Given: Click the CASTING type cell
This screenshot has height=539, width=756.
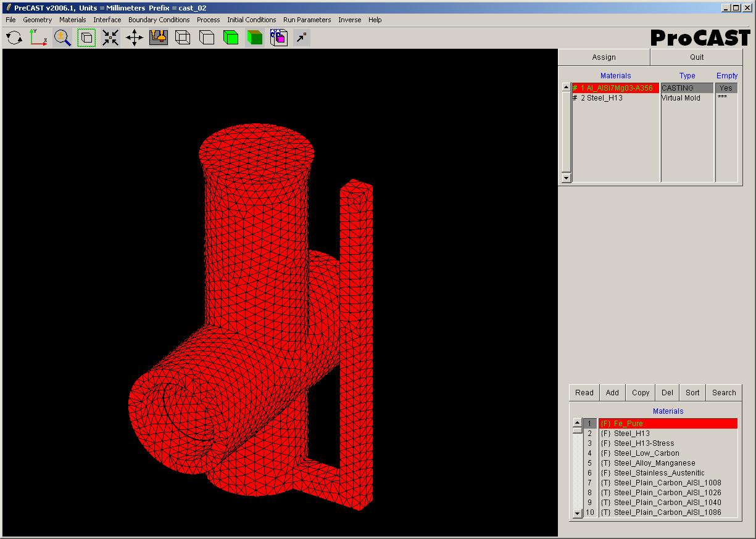Looking at the screenshot, I should [687, 88].
